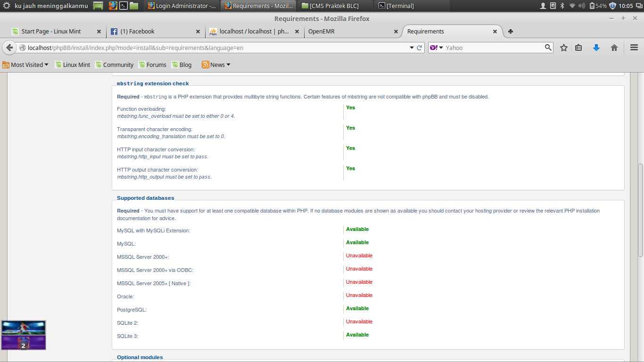Click 'HTTP output character conversion:' label
This screenshot has height=362, width=644.
click(x=157, y=170)
